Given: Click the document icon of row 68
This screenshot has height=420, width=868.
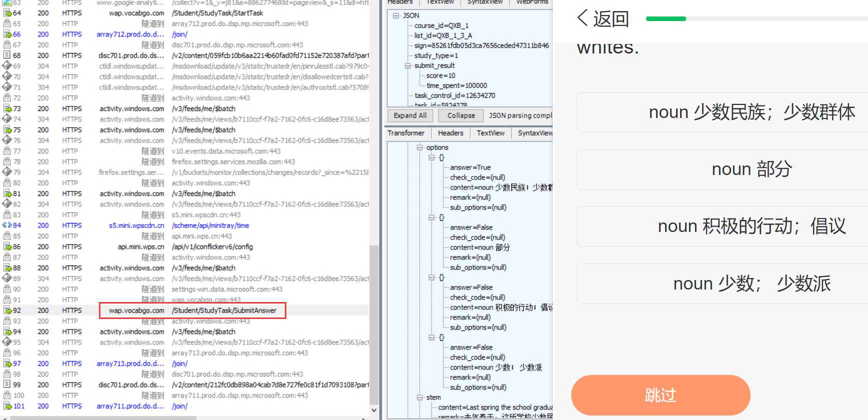Looking at the screenshot, I should pos(7,55).
